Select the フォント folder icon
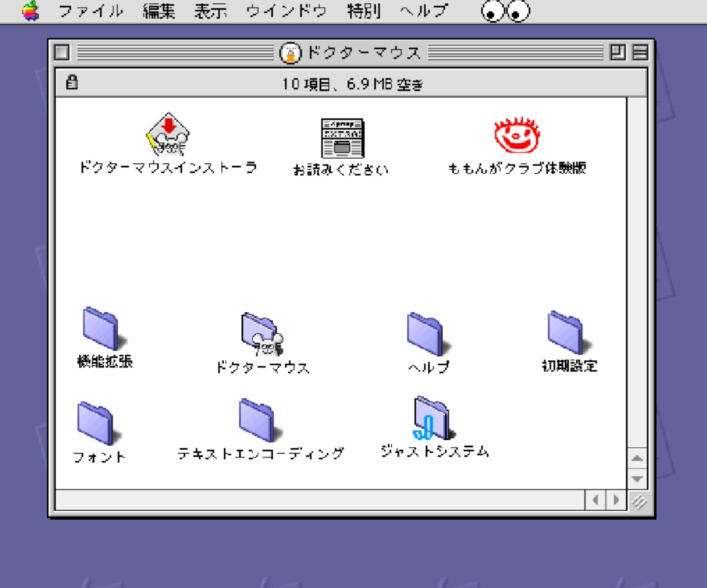 [x=98, y=423]
